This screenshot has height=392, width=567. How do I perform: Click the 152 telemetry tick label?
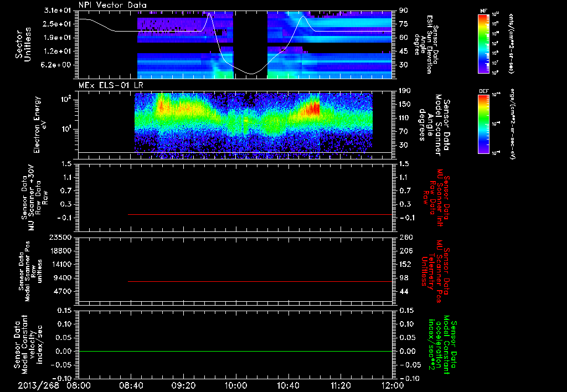[405, 264]
